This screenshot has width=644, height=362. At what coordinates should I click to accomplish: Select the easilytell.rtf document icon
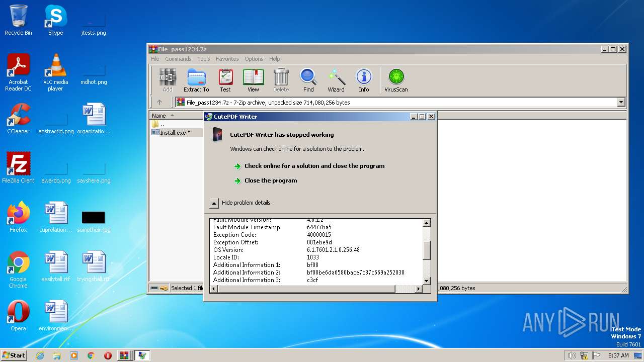56,266
